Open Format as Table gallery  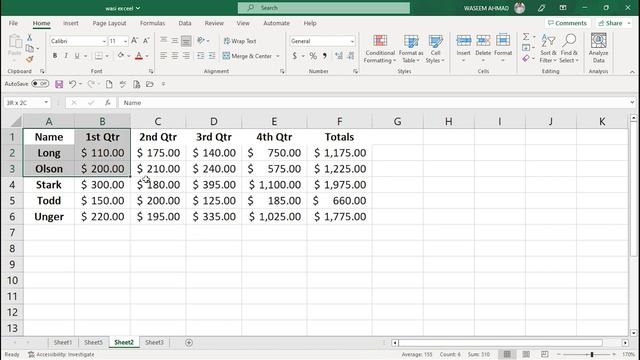[411, 49]
